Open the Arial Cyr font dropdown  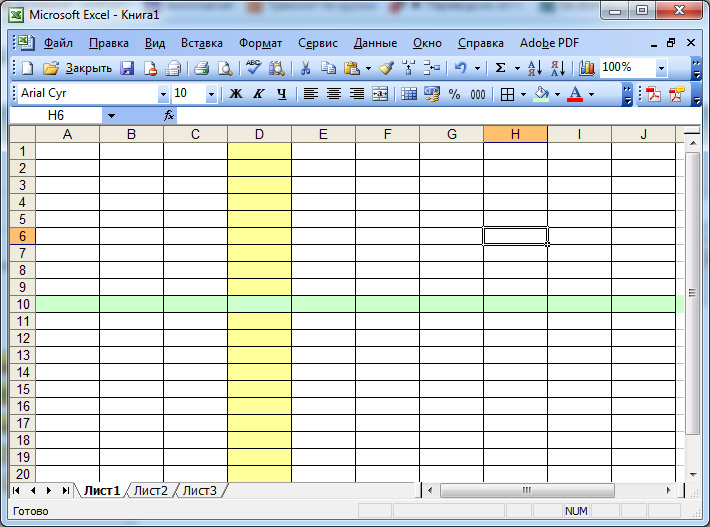(x=163, y=94)
